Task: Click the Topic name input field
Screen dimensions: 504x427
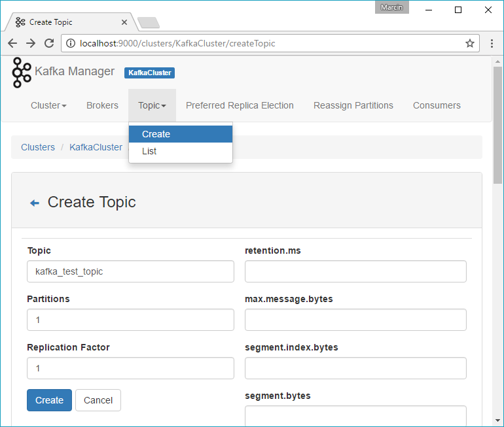Action: coord(130,271)
